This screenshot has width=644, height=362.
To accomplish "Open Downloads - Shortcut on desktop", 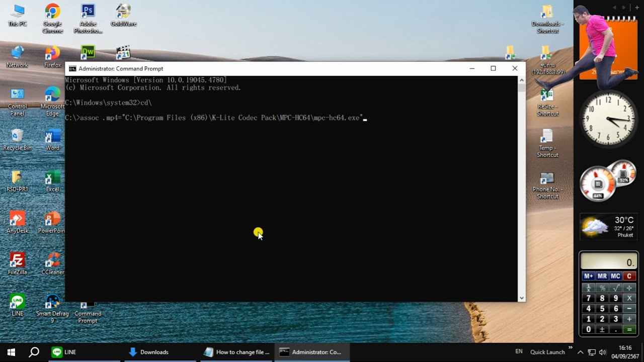I will coord(547,19).
